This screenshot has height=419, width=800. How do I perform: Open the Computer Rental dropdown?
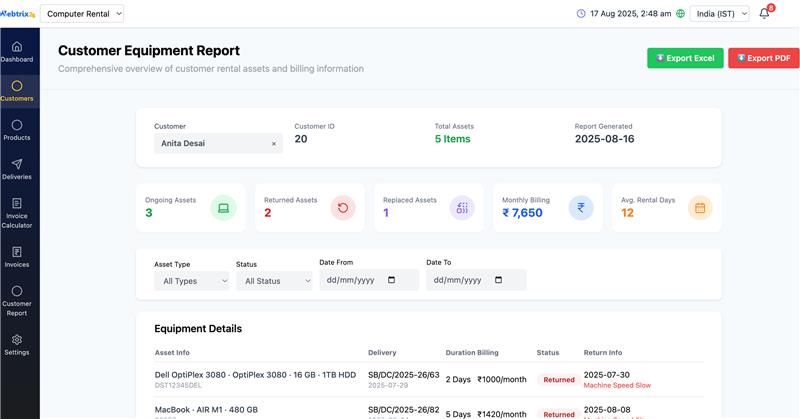point(82,14)
